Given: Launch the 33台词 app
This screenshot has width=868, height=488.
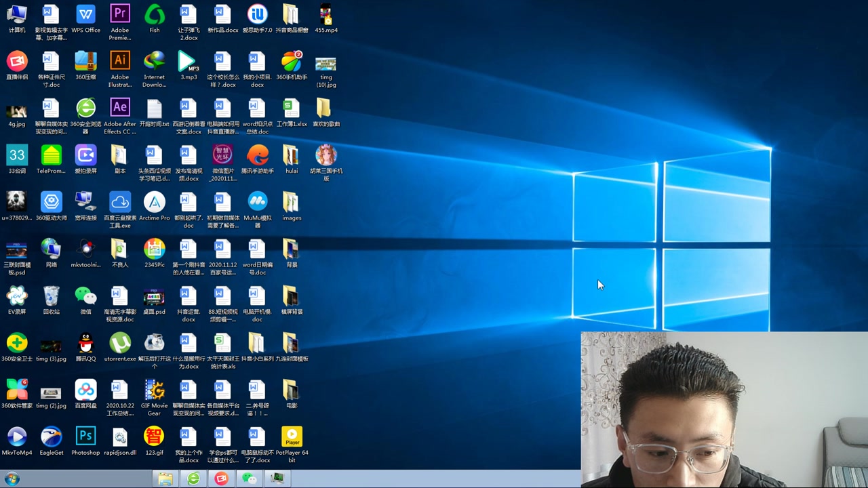Looking at the screenshot, I should 17,159.
